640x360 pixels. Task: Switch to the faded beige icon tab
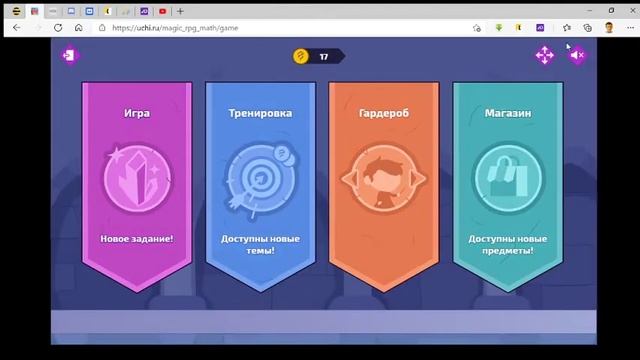[x=126, y=11]
